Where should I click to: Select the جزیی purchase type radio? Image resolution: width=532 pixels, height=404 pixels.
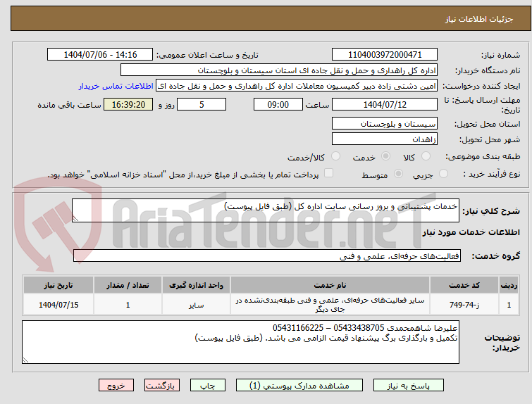443,174
